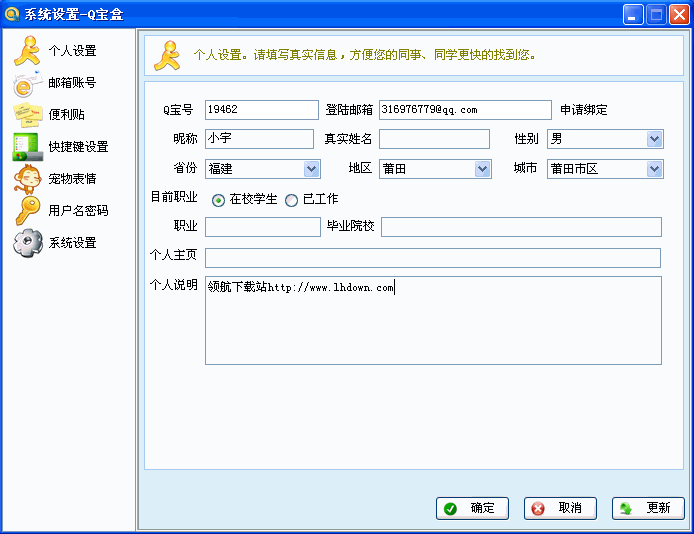Expand the 省份 dropdown arrow

click(x=311, y=169)
